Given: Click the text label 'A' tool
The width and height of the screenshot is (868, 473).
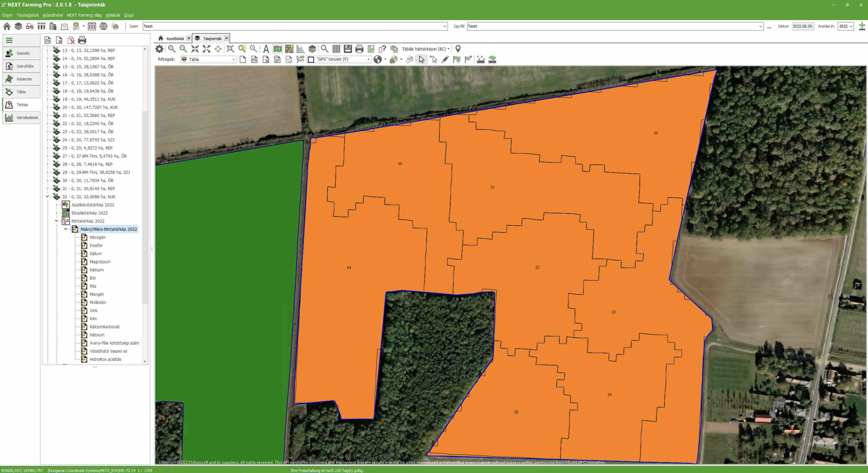Looking at the screenshot, I should [x=266, y=49].
